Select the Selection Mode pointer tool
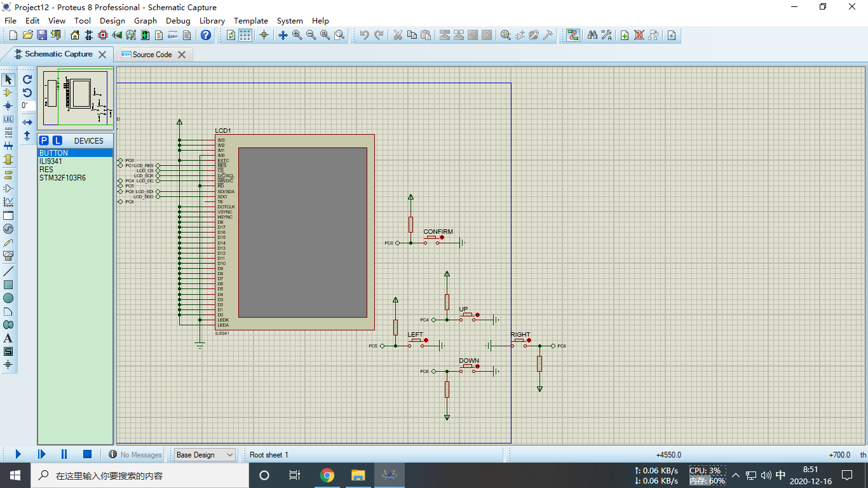This screenshot has height=488, width=868. tap(8, 79)
